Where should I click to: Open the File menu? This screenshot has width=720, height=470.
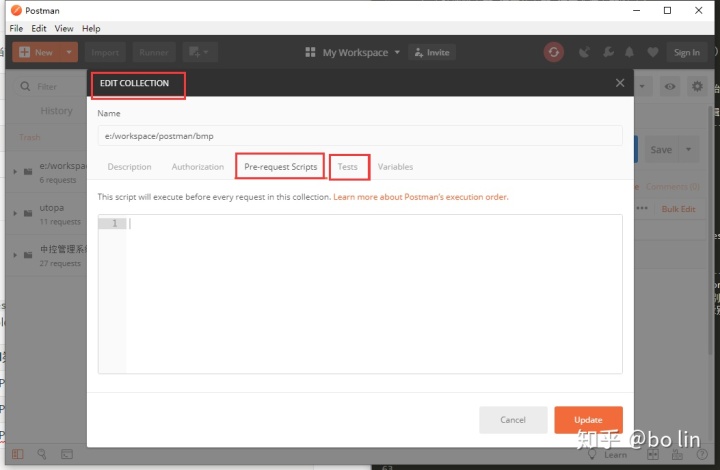pos(16,28)
